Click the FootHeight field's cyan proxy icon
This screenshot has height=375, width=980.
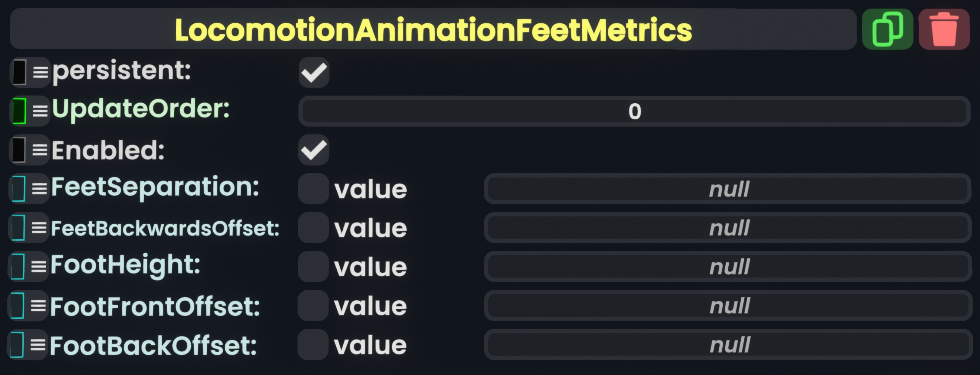18,267
